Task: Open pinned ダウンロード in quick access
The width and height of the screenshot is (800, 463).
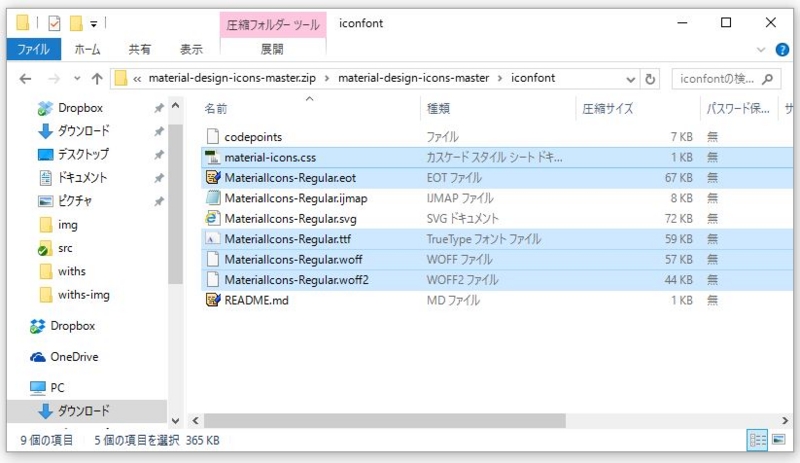Action: pyautogui.click(x=83, y=131)
